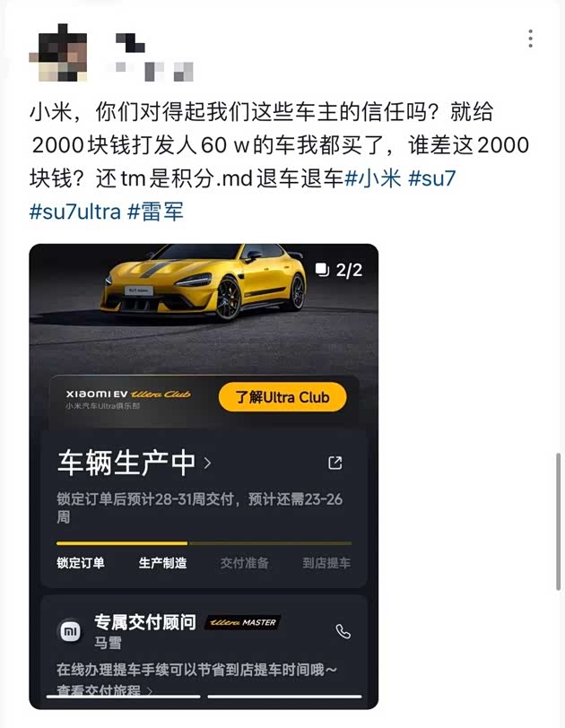Select the 锁定订单 stage label
565x728 pixels.
[x=81, y=563]
